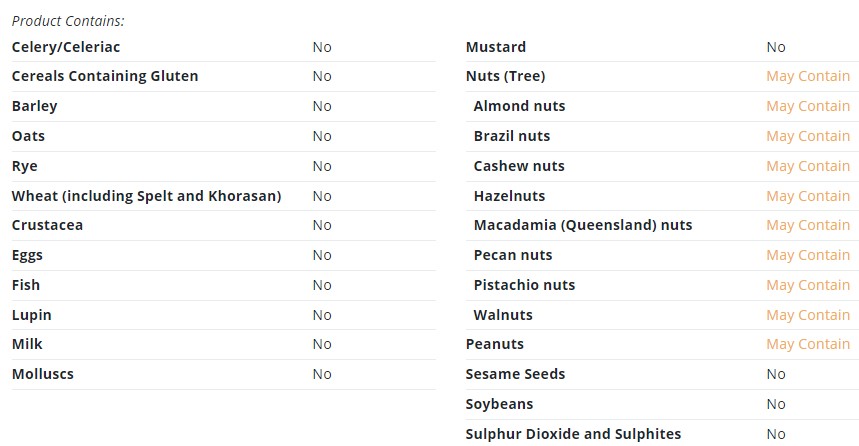859x446 pixels.
Task: Select the Crustacea row label
Action: tap(47, 225)
